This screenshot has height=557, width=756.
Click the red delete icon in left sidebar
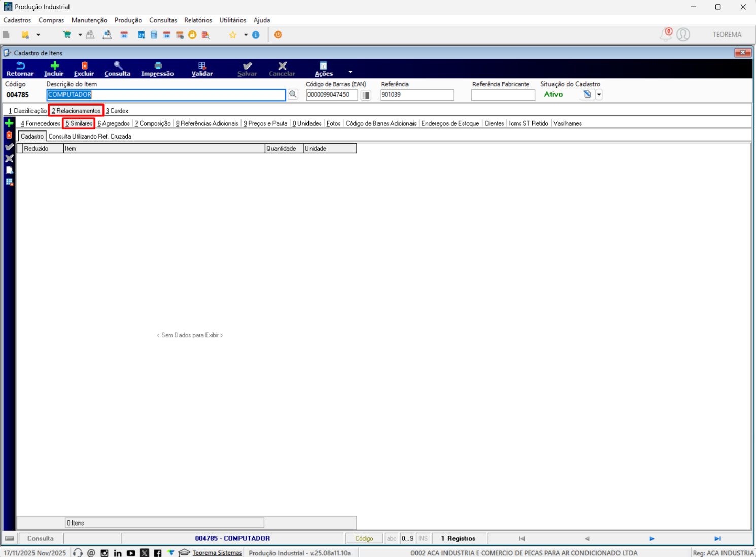pyautogui.click(x=9, y=135)
